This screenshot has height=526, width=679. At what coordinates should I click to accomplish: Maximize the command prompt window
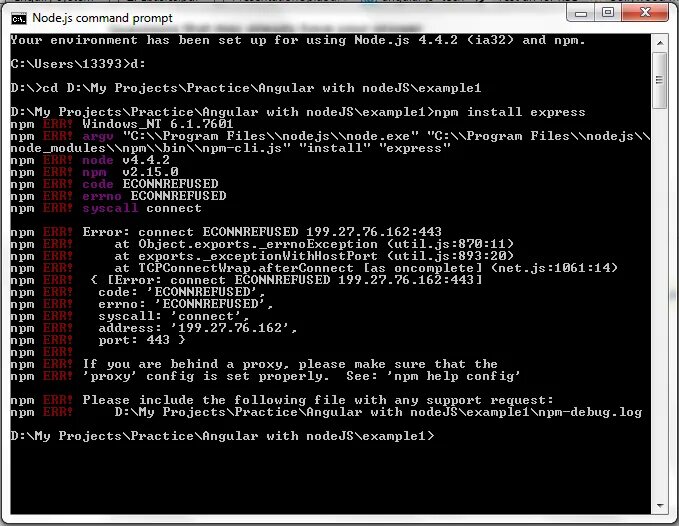608,13
